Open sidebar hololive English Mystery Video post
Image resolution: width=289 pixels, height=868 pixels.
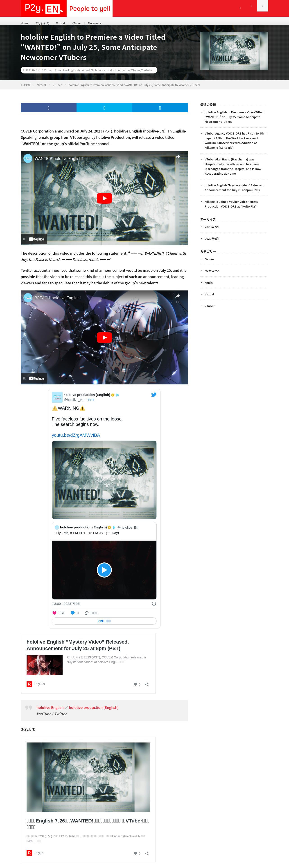click(x=234, y=188)
